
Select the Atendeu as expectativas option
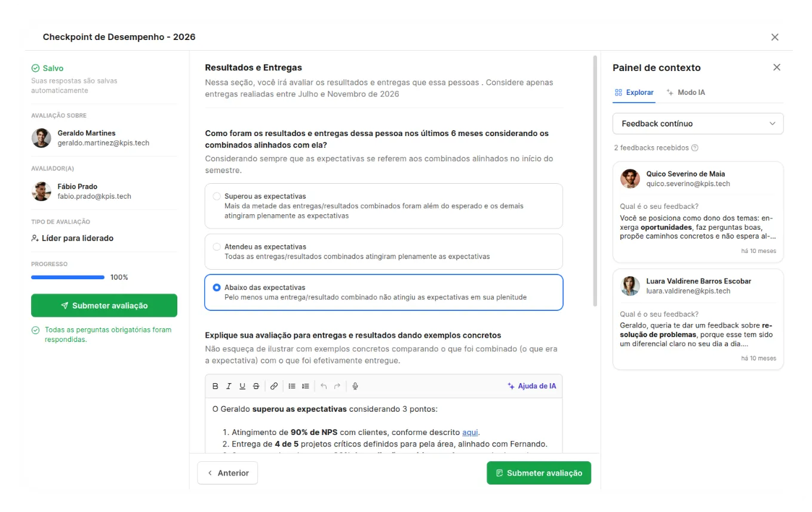click(384, 251)
